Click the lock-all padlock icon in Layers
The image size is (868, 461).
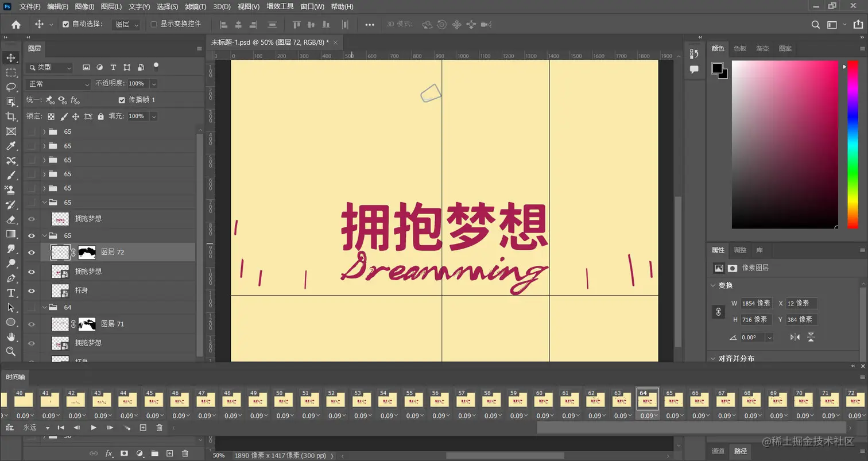[101, 116]
